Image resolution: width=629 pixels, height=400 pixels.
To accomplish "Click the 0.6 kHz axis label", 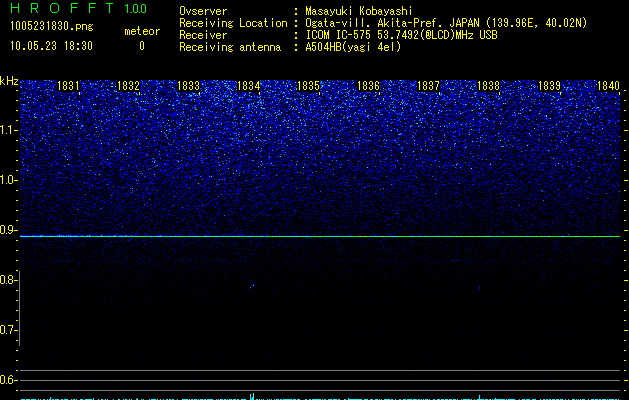I will tap(8, 380).
